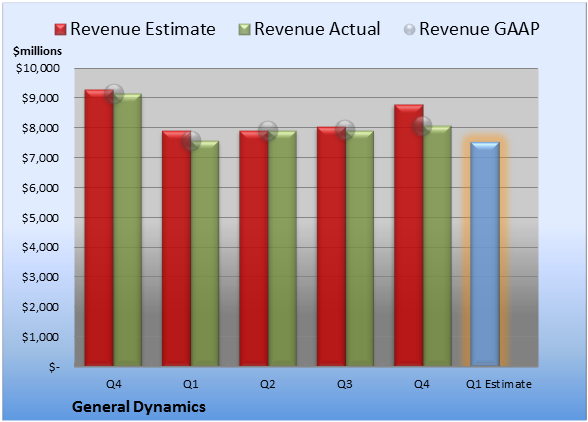
Task: Select the blue Q1 Estimate bar
Action: pos(485,254)
